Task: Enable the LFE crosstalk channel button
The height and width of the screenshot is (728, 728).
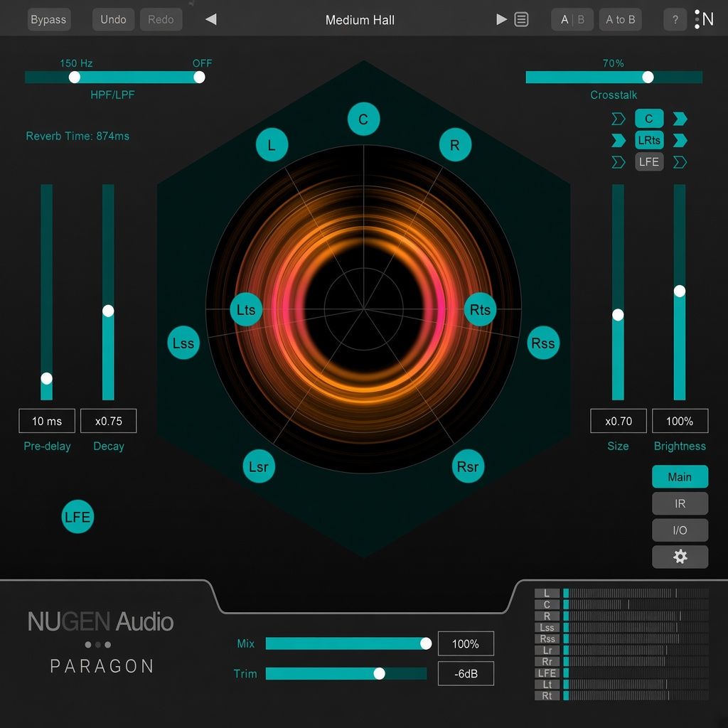Action: pos(649,162)
